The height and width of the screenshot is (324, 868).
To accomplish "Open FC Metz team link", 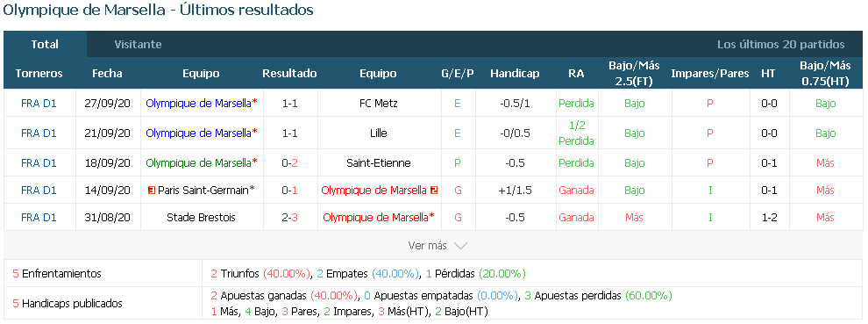I will click(x=378, y=104).
